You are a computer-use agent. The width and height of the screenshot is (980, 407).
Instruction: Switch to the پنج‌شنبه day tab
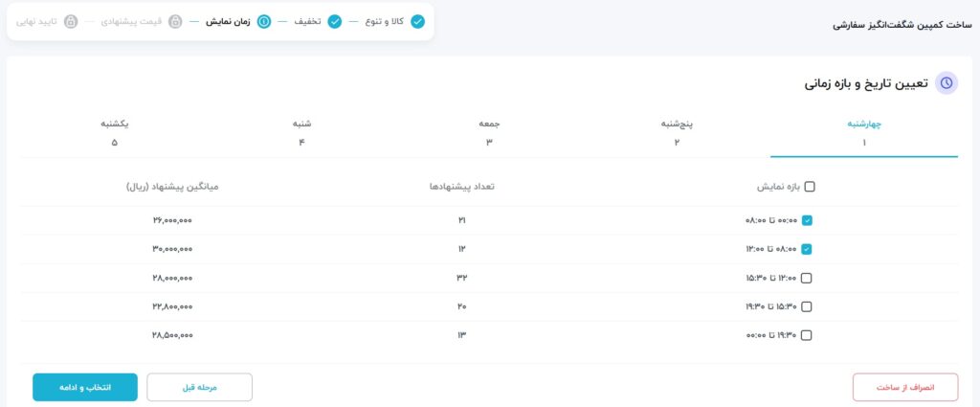point(677,133)
